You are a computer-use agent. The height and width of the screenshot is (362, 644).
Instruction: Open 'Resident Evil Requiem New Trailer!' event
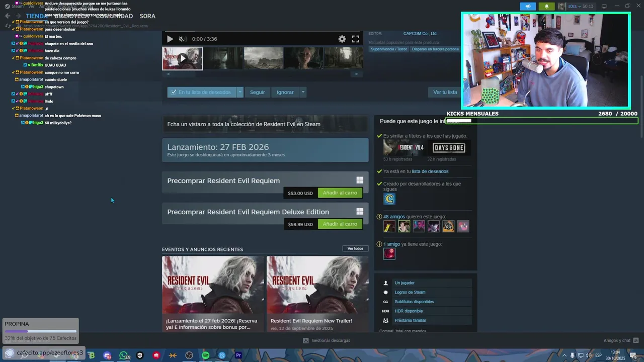point(317,294)
